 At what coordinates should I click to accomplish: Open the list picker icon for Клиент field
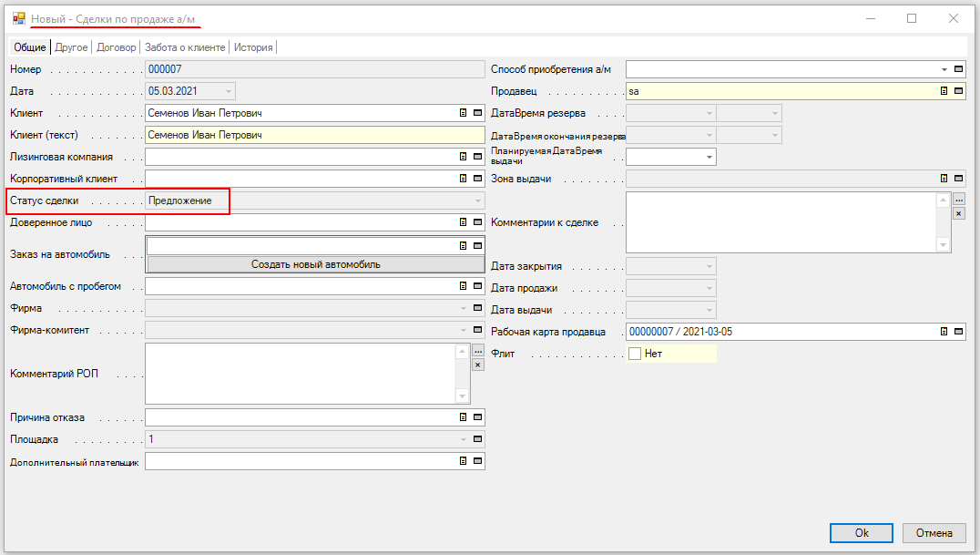pos(463,113)
